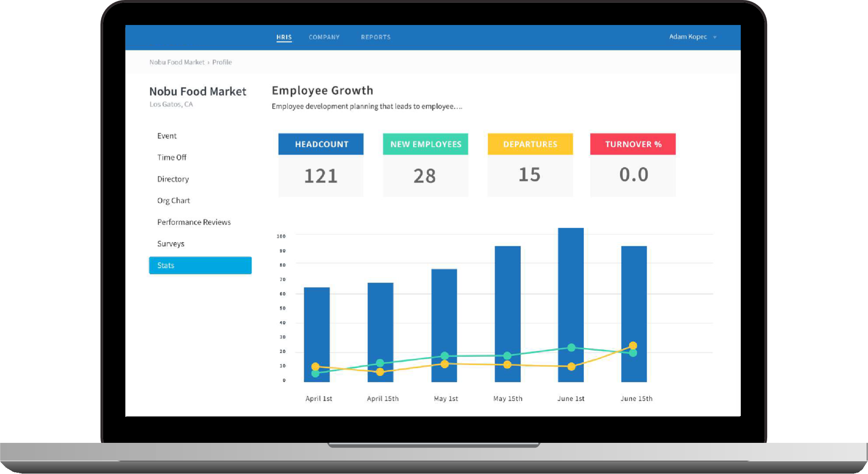
Task: Click the May 1st blue bar
Action: (x=444, y=325)
